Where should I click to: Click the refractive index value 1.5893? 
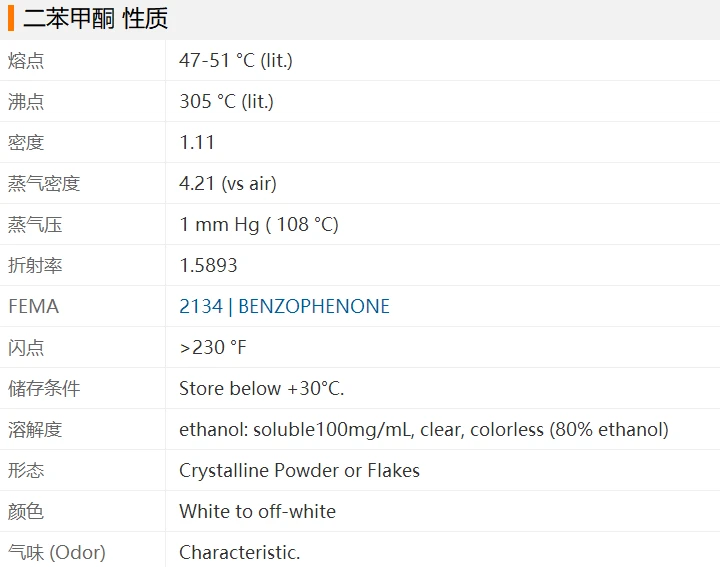click(208, 265)
